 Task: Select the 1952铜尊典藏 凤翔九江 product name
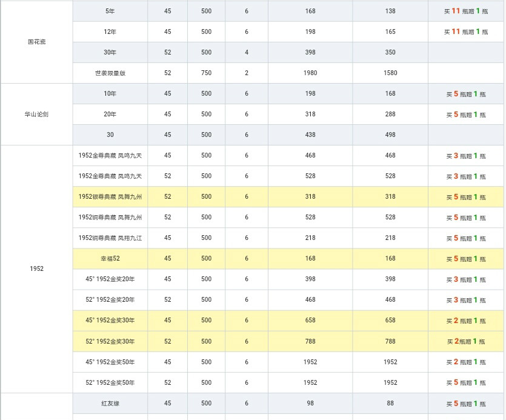click(110, 238)
